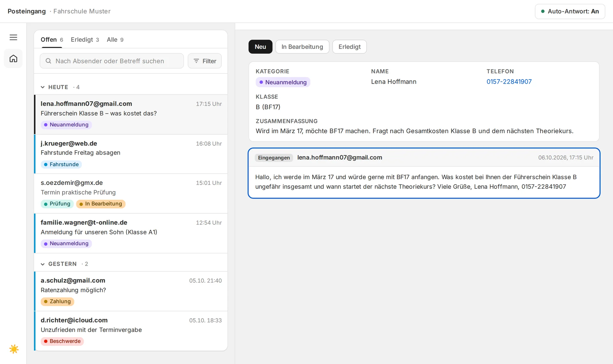The width and height of the screenshot is (613, 364).
Task: Open message from familie.wagner@t-online.de
Action: click(x=131, y=233)
